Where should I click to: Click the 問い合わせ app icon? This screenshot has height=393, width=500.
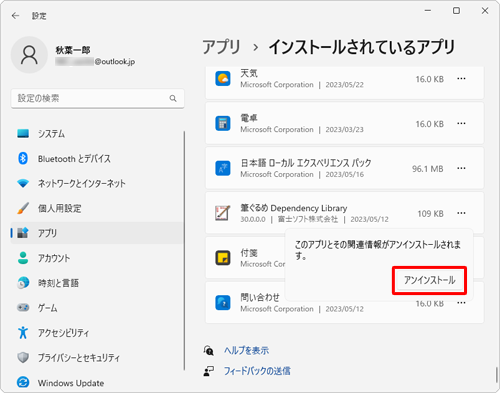click(x=223, y=303)
